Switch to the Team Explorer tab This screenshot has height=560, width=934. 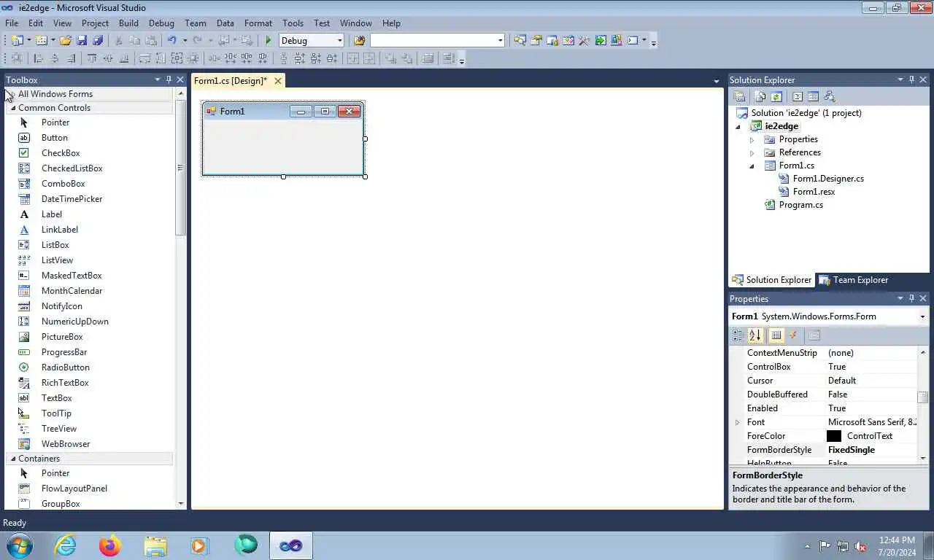click(x=853, y=280)
